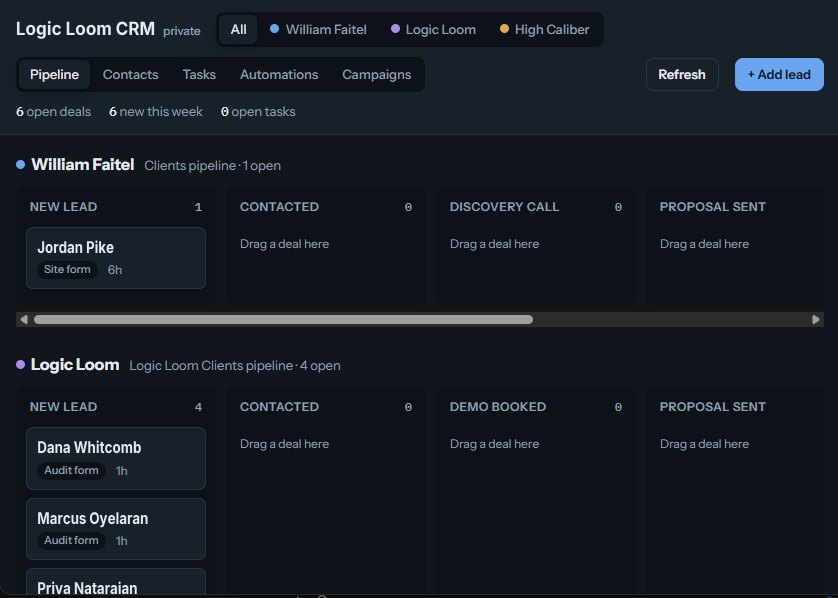This screenshot has width=838, height=598.
Task: Click the 6h age on Jordan Pike card
Action: tap(115, 270)
